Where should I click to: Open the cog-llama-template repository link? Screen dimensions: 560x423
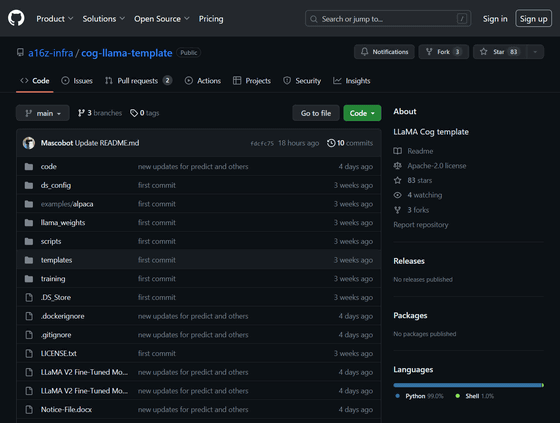[x=127, y=53]
